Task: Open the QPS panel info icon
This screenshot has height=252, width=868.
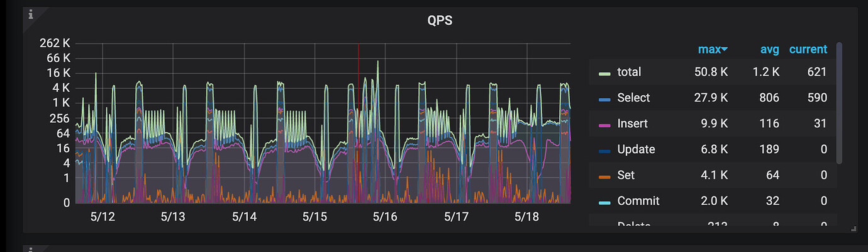Action: pyautogui.click(x=30, y=14)
